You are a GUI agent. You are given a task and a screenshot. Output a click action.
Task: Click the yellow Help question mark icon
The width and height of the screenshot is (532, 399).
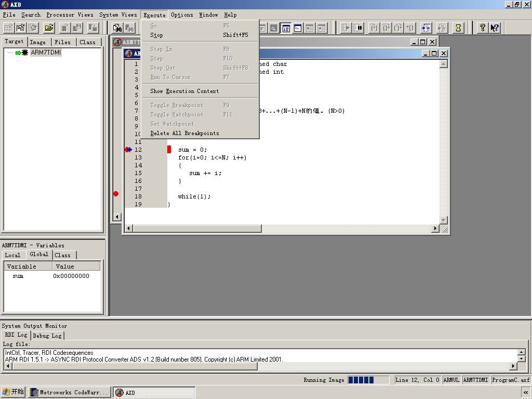482,28
